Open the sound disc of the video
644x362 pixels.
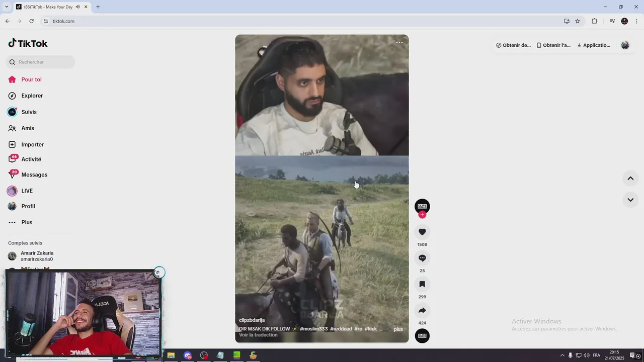[x=422, y=336]
